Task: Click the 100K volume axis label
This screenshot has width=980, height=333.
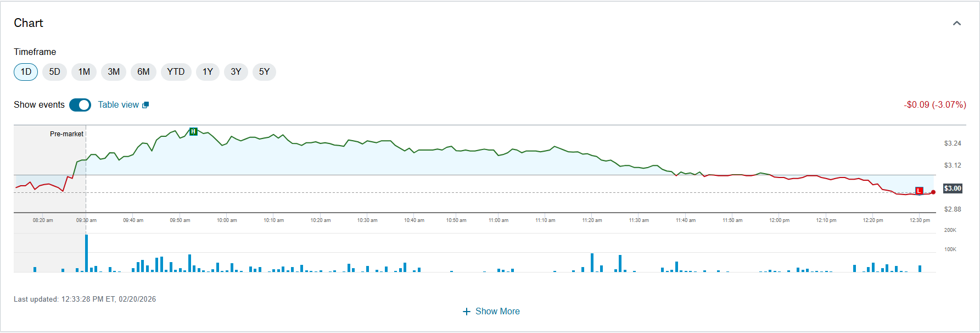Action: point(950,249)
